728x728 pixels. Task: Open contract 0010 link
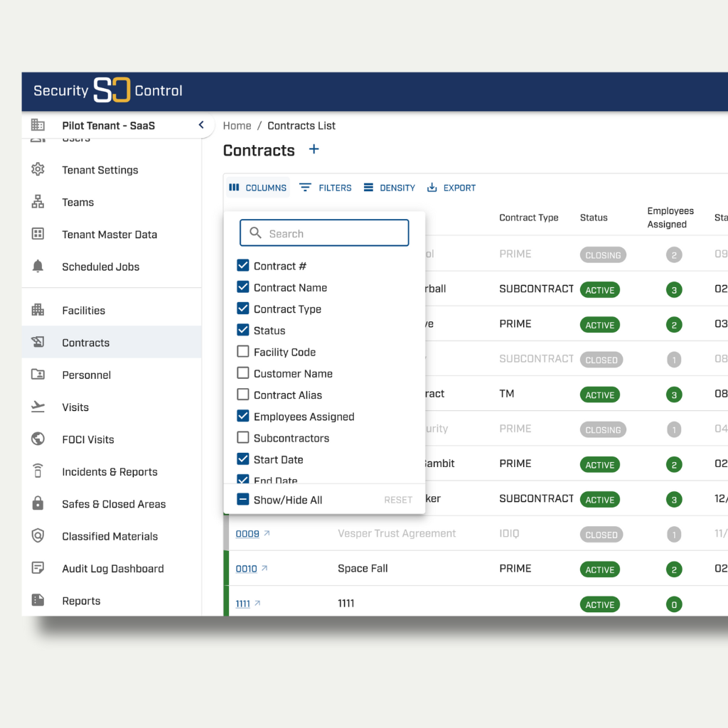(247, 569)
